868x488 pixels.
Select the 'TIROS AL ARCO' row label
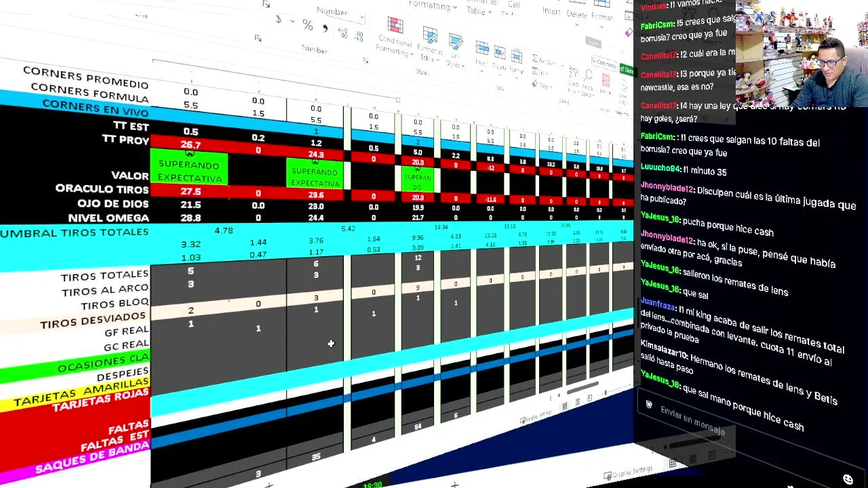coord(105,291)
